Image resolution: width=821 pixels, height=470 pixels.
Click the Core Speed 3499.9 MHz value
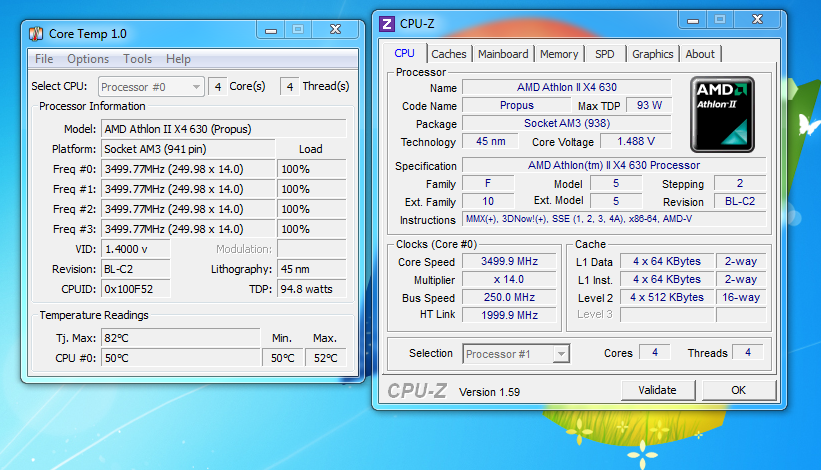pyautogui.click(x=509, y=261)
